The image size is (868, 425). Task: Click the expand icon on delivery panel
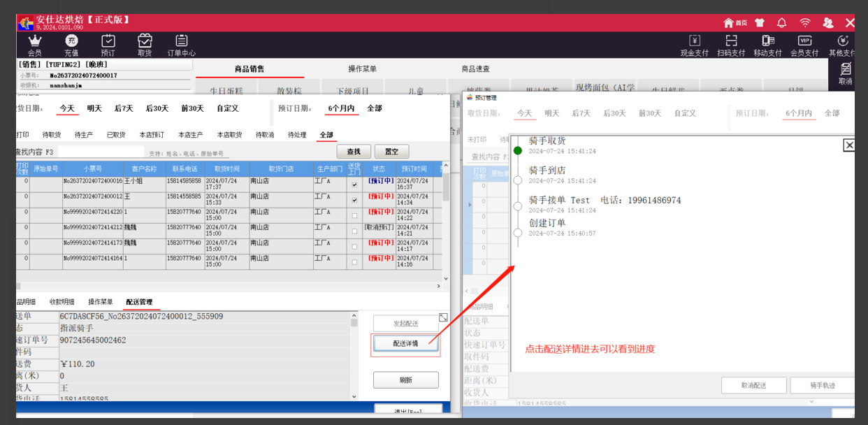[x=443, y=317]
